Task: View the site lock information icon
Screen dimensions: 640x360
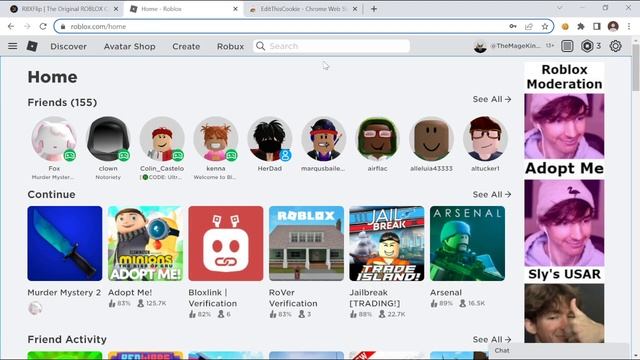Action: (63, 27)
